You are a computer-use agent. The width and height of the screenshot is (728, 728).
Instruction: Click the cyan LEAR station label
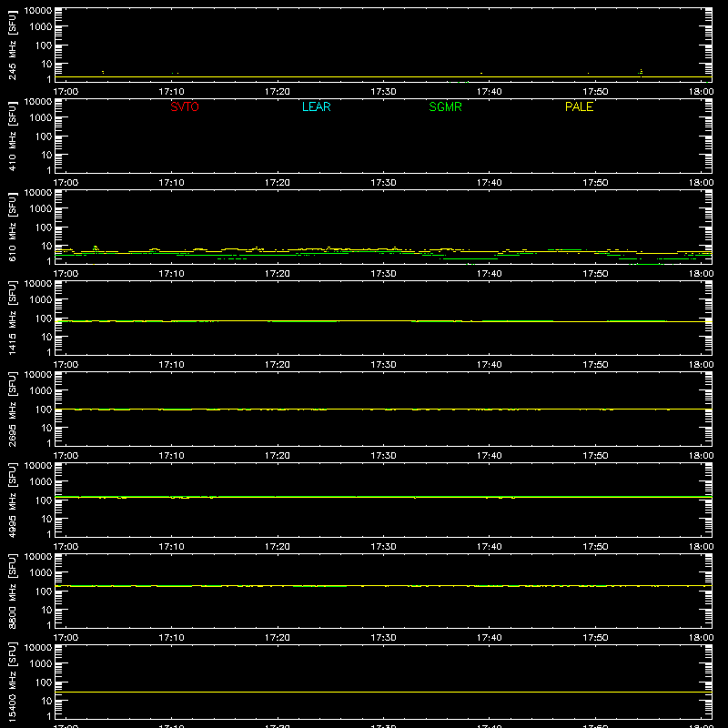click(316, 106)
